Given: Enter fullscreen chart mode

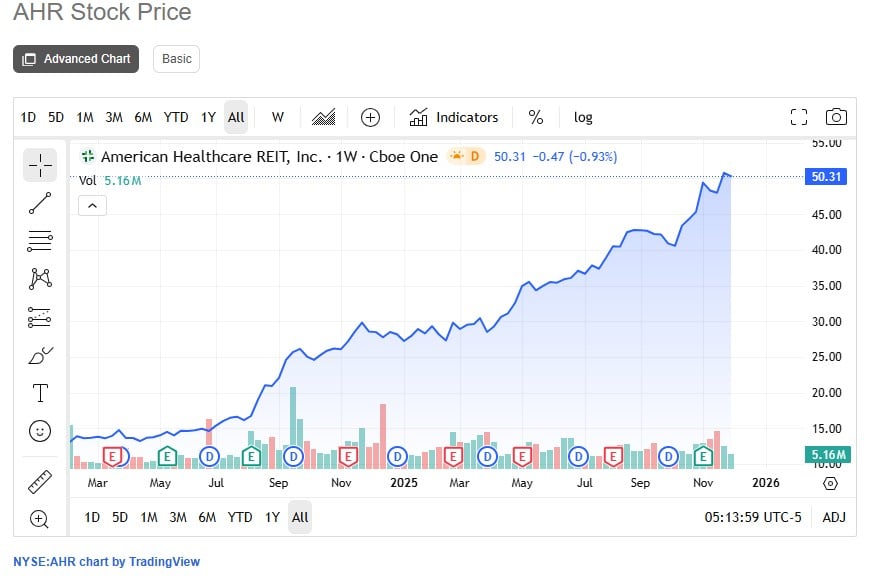Looking at the screenshot, I should [798, 117].
